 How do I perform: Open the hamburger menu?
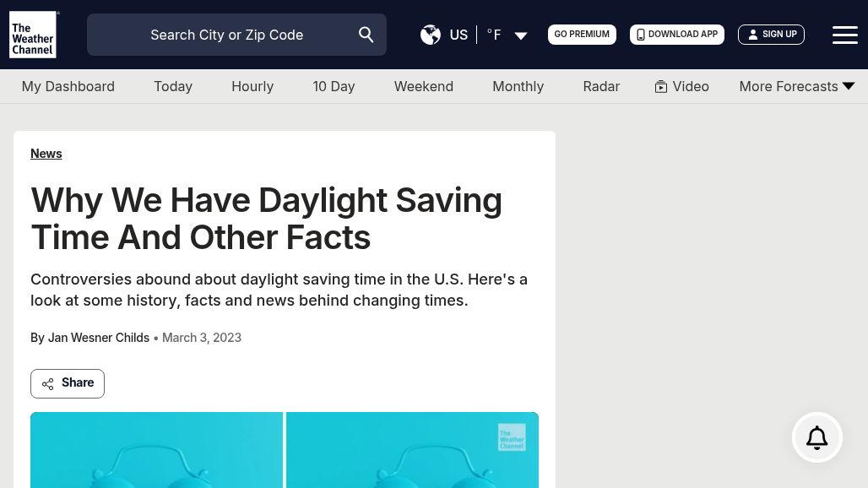[844, 35]
